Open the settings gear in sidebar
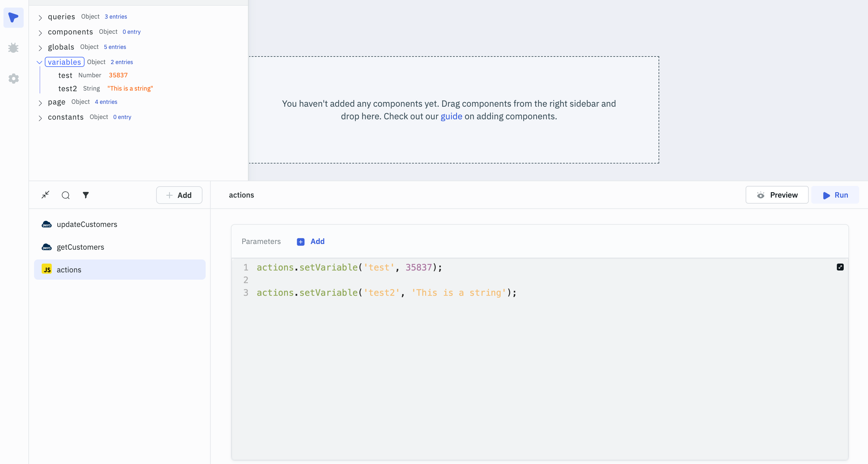The width and height of the screenshot is (868, 464). pyautogui.click(x=14, y=79)
